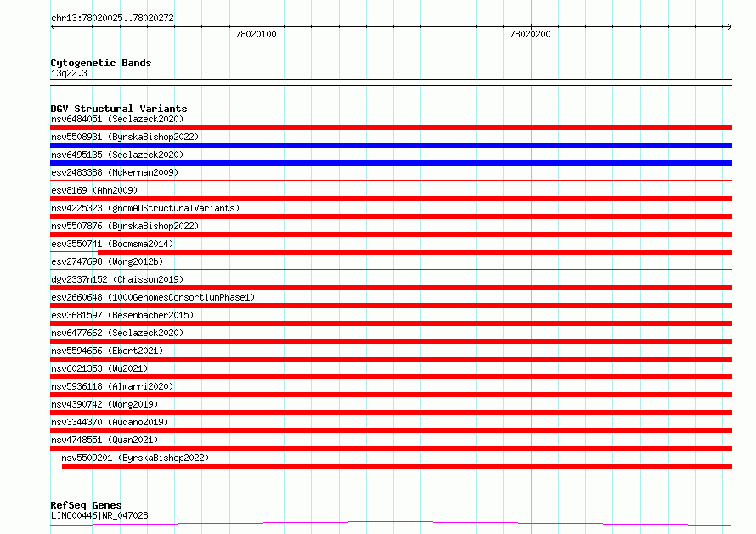This screenshot has height=534, width=756.
Task: Click the chr13:78020025..78020272 position label
Action: [x=112, y=18]
